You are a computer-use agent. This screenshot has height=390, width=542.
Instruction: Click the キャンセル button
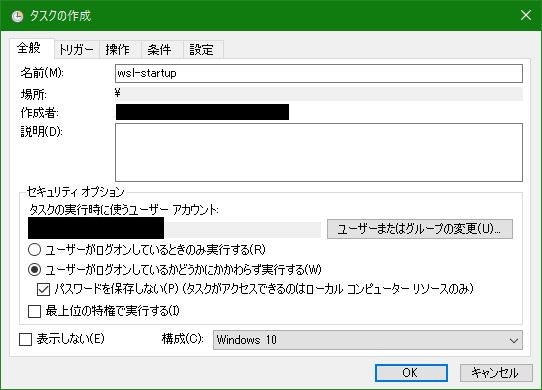(x=496, y=373)
